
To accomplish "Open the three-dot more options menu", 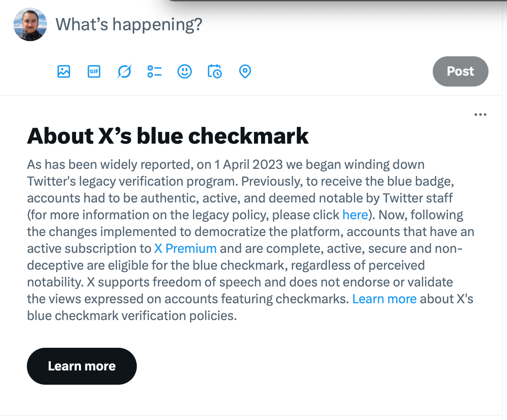I will 480,115.
